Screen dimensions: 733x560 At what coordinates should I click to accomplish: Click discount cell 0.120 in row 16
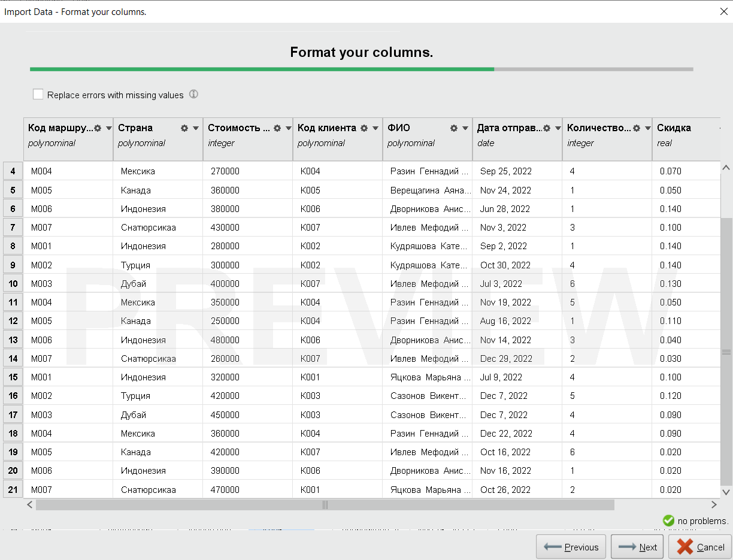click(x=686, y=396)
